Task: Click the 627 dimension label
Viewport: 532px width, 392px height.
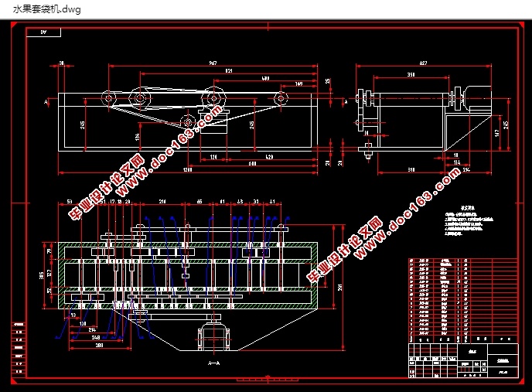Action: coord(423,63)
